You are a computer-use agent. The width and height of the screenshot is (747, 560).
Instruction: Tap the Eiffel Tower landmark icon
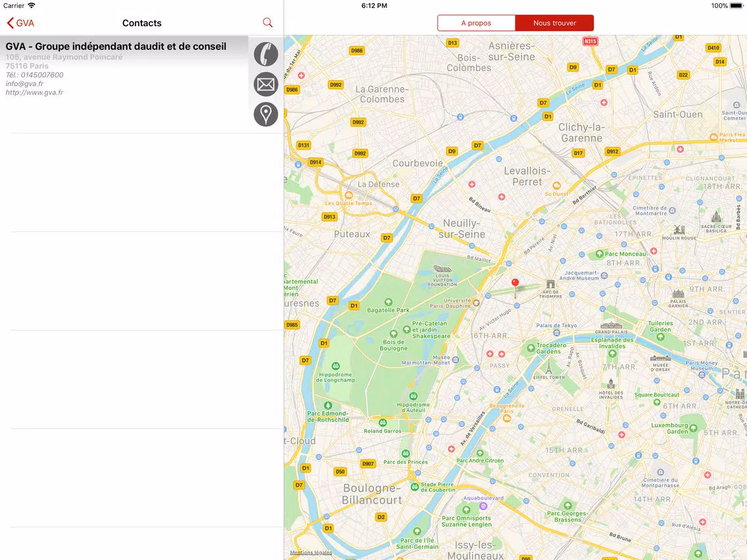(x=549, y=365)
